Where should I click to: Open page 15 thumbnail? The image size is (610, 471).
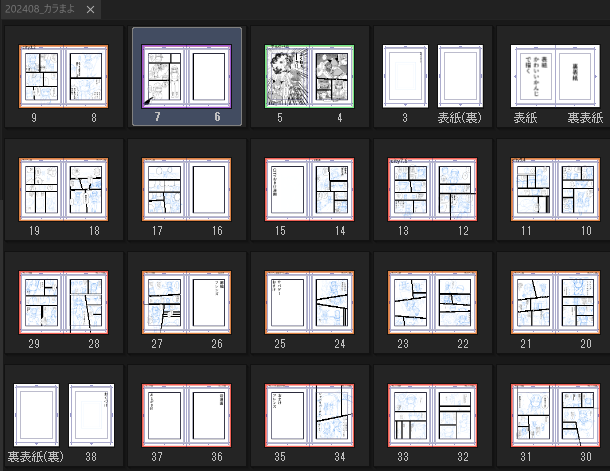click(x=287, y=189)
